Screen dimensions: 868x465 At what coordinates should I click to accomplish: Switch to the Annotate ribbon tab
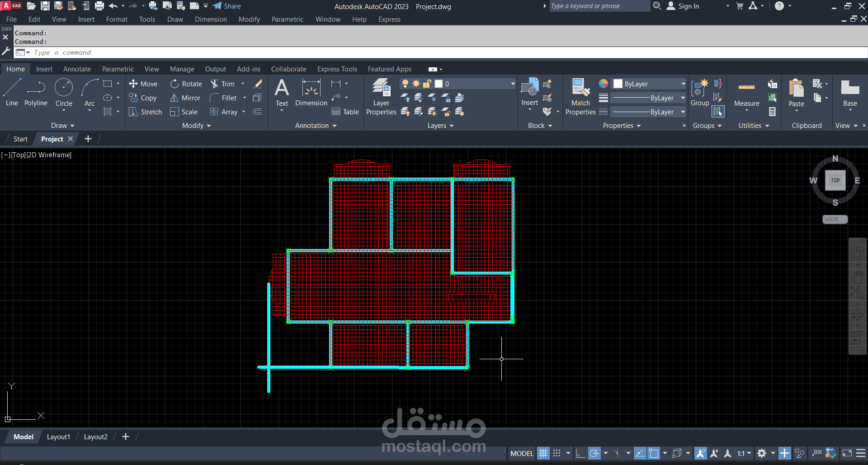coord(77,69)
